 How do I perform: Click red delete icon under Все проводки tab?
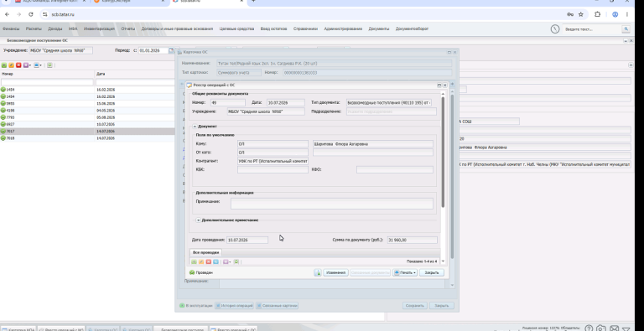208,261
